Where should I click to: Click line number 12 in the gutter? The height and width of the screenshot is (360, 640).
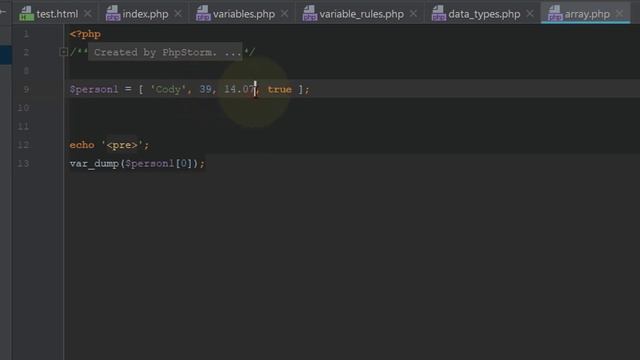pyautogui.click(x=23, y=145)
